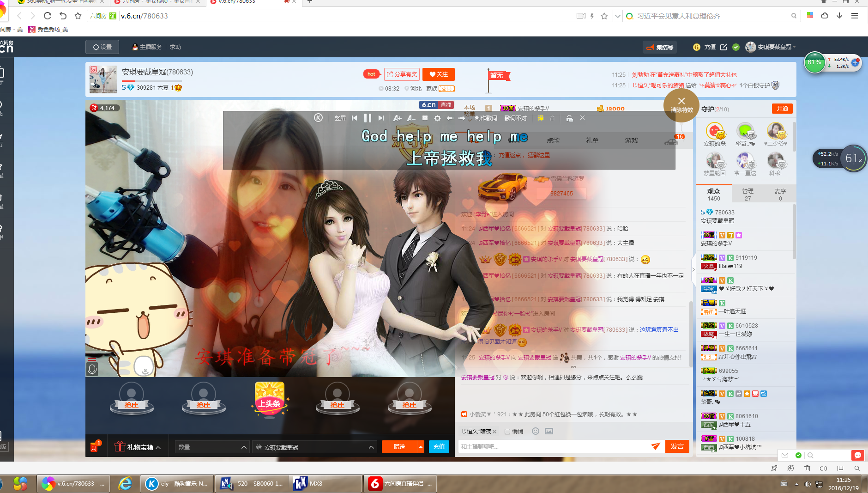Switch to the 观众 audience tab
The width and height of the screenshot is (868, 493).
[x=714, y=195]
